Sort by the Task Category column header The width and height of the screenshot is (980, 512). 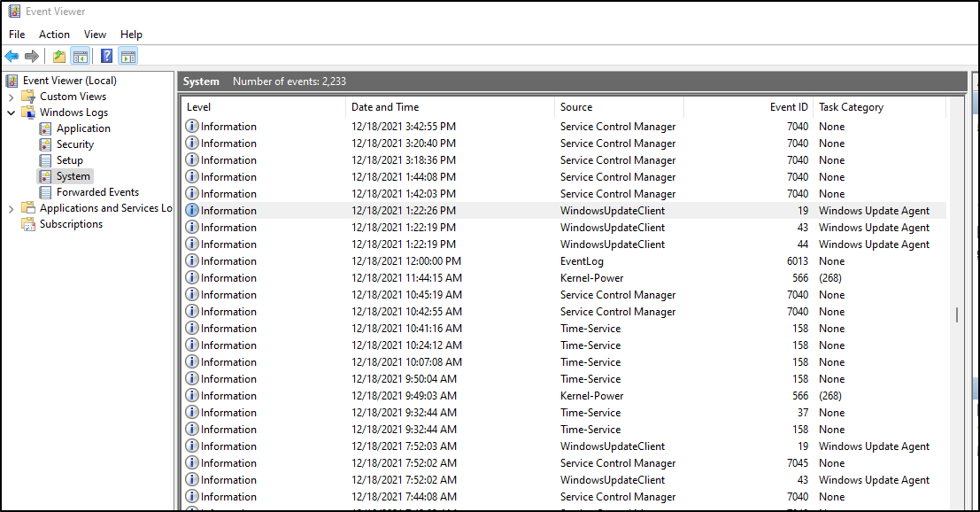coord(879,107)
